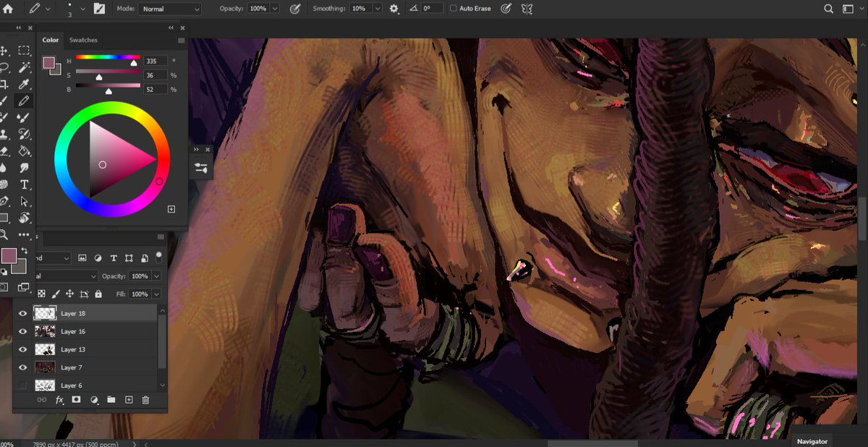Open smoothing options gear icon
Image resolution: width=868 pixels, height=447 pixels.
pos(393,9)
